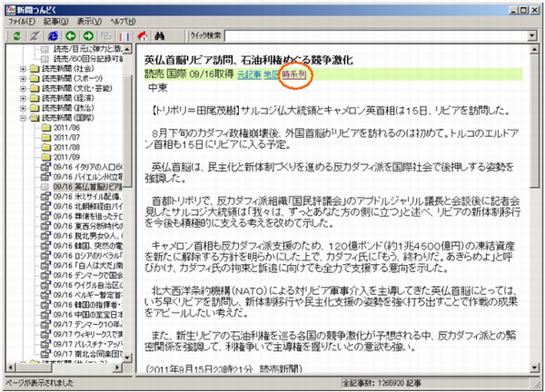Expand the 読売新聞 (社会) folder
Viewport: 545px width, 392px height.
22,68
